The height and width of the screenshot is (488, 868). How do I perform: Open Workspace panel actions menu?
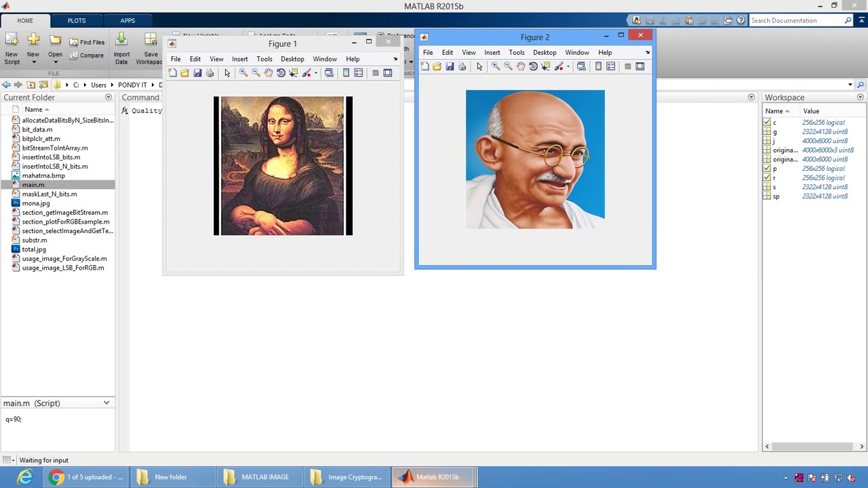pos(860,98)
